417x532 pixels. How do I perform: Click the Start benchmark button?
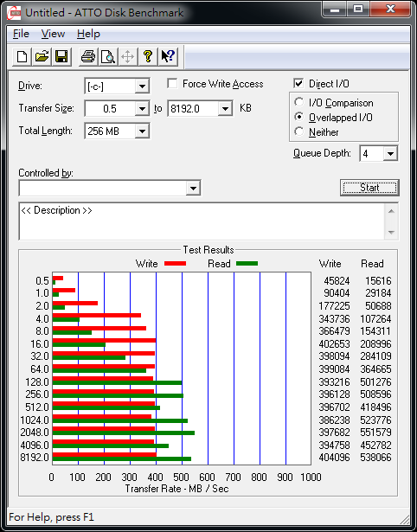coord(369,188)
